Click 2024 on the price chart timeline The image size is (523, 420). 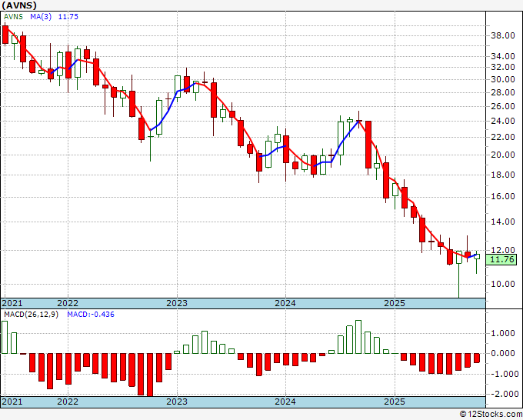(x=285, y=303)
